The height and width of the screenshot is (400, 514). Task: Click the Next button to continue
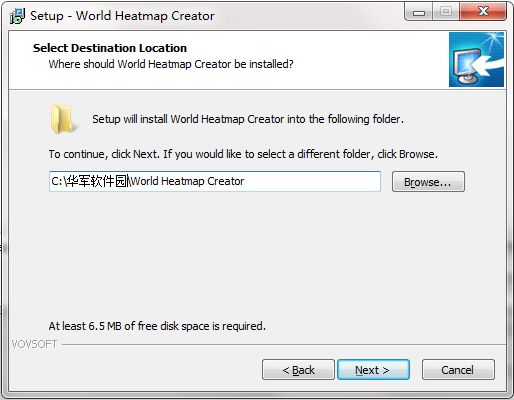point(373,370)
